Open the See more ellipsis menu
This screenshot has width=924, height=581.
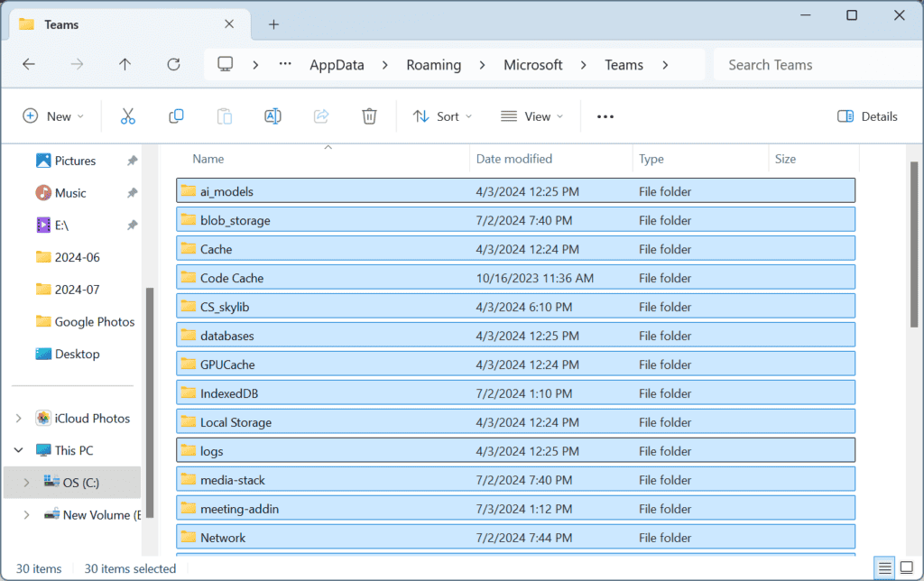pos(605,116)
